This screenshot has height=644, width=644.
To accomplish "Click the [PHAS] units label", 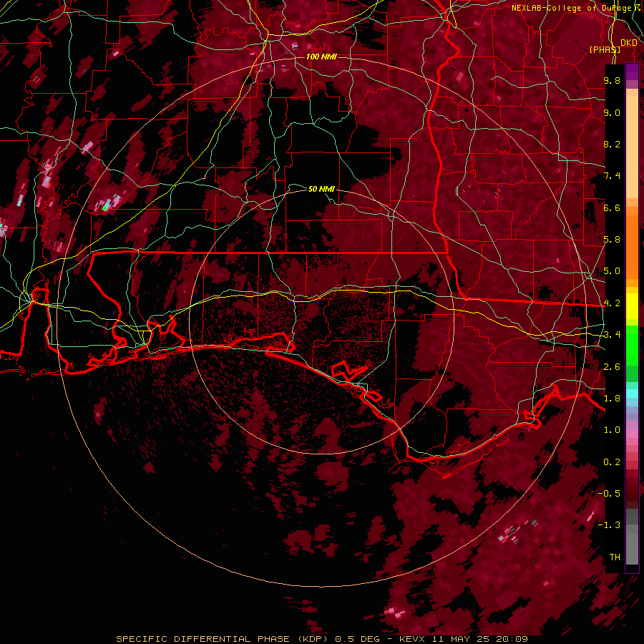I will 605,50.
